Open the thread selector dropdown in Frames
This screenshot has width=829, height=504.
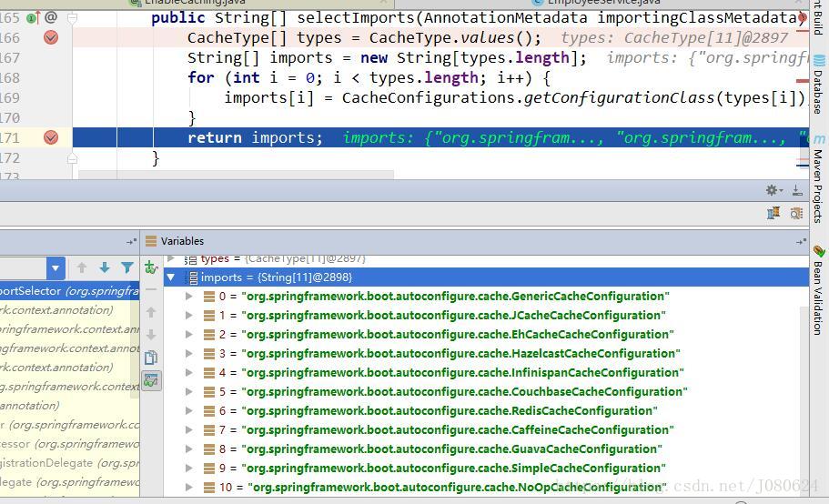coord(55,268)
